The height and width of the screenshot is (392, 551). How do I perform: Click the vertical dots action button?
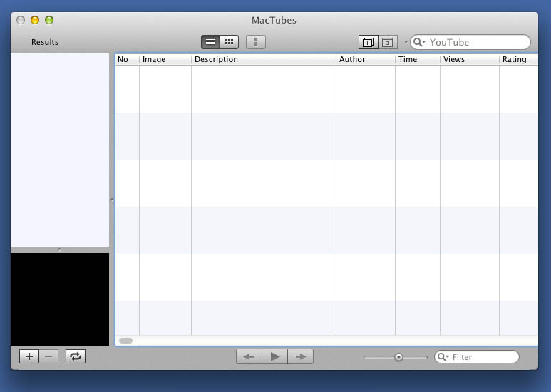[256, 42]
